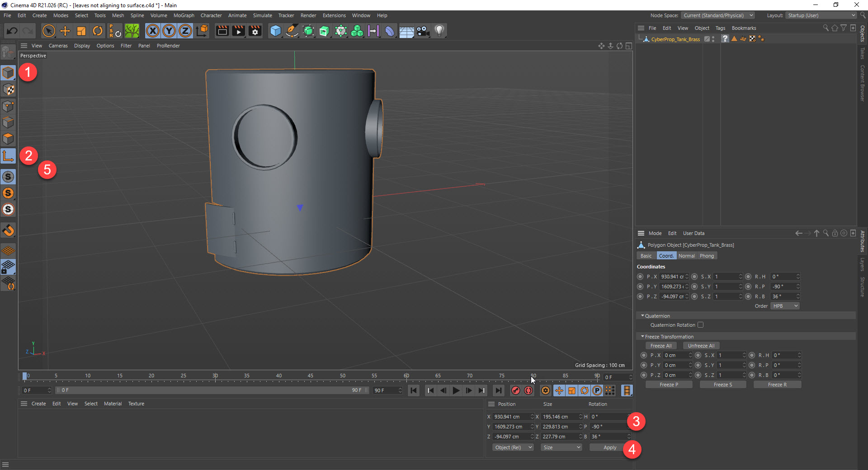Screen dimensions: 868x470
Task: Toggle the X-axis lock
Action: tap(153, 31)
